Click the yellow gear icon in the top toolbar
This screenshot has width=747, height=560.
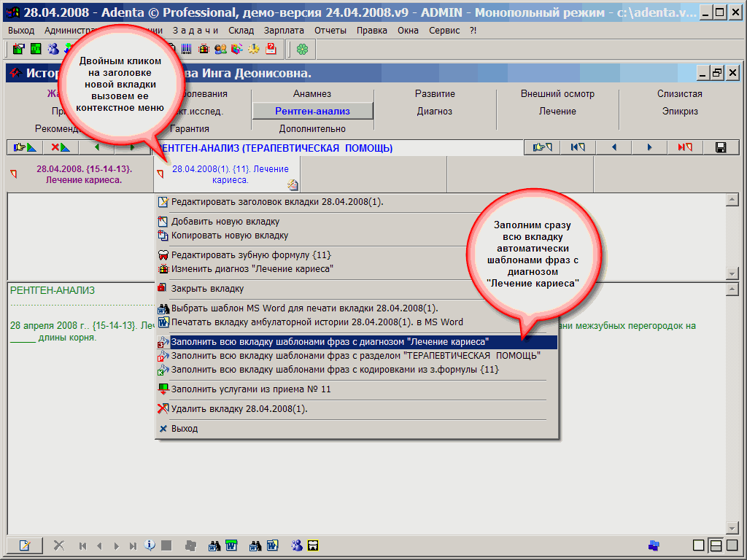point(254,49)
